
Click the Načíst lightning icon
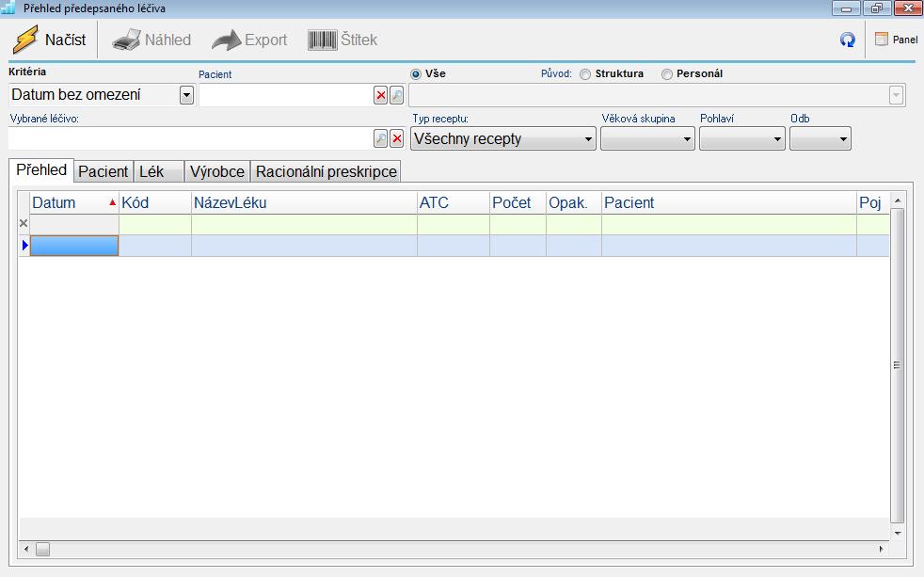[x=26, y=40]
